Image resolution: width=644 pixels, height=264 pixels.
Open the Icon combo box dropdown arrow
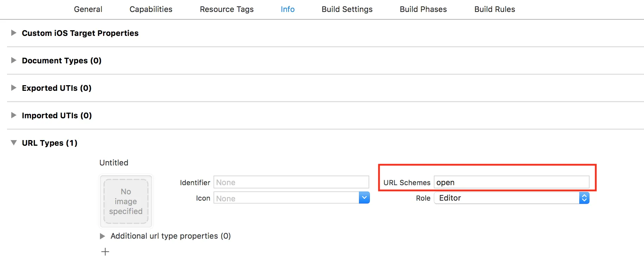(x=364, y=198)
